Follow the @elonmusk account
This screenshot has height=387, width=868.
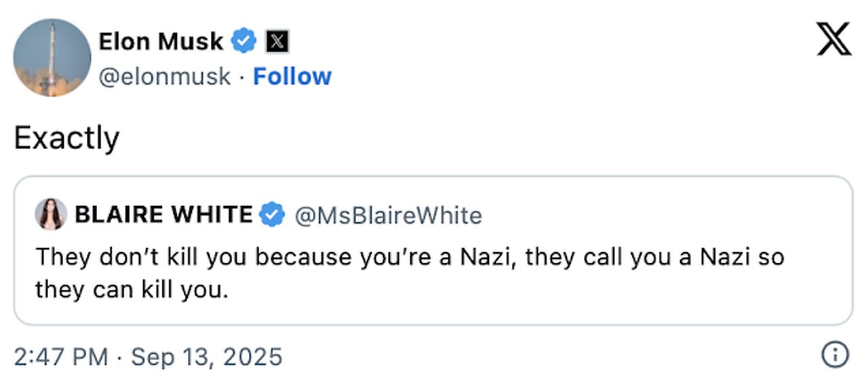coord(292,77)
